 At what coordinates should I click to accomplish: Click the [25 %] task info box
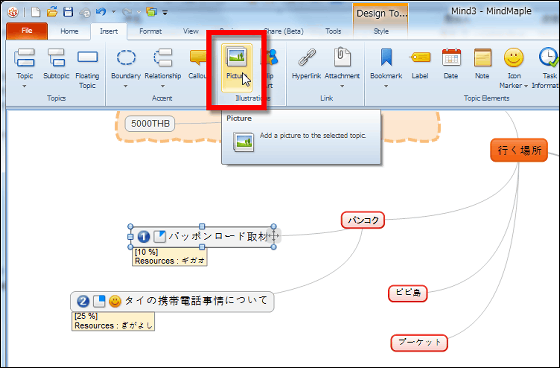pos(113,321)
